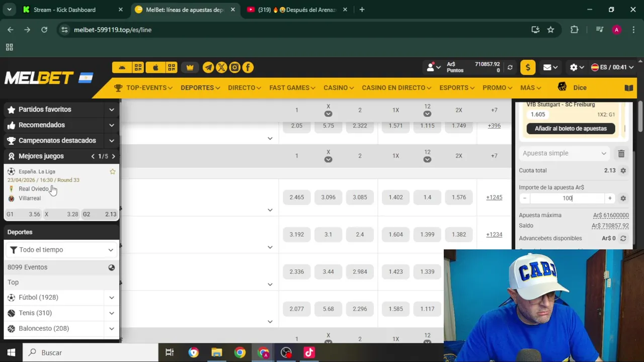The image size is (644, 362).
Task: Bookmark this page with browser star
Action: pos(550,30)
